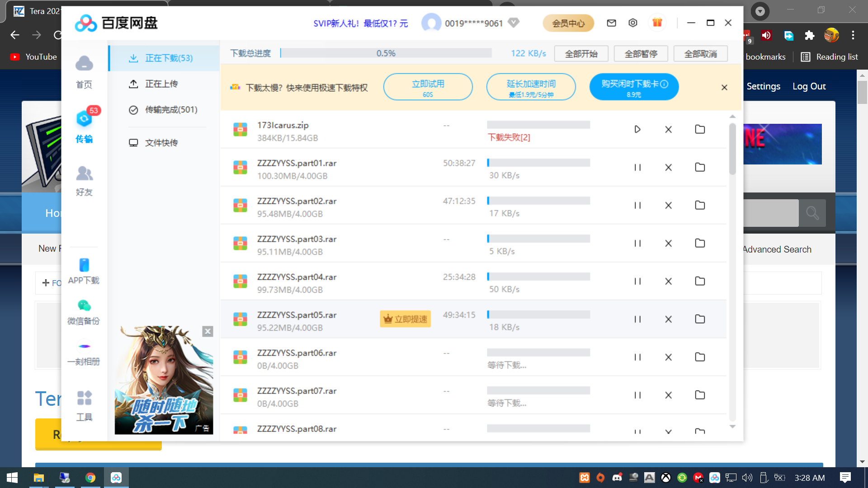
Task: Select the ZZZZYYSS.part02.rar file name
Action: (297, 201)
